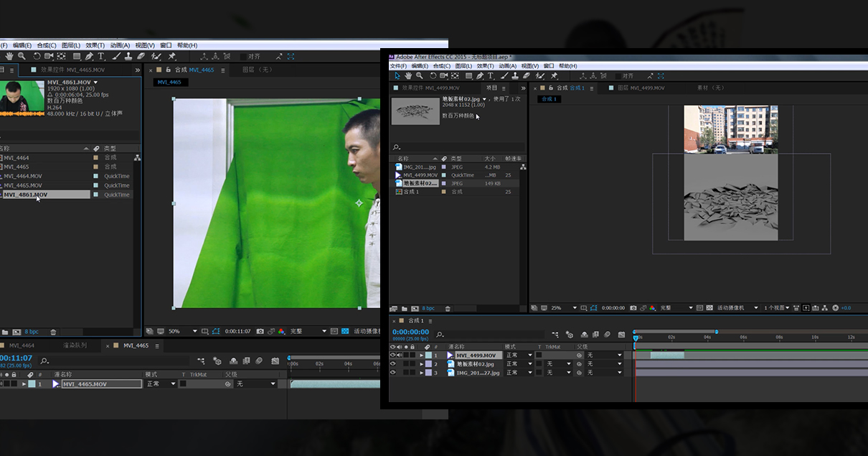The height and width of the screenshot is (456, 868).
Task: Click the 8 bpc button in the back window project panel
Action: (x=32, y=332)
